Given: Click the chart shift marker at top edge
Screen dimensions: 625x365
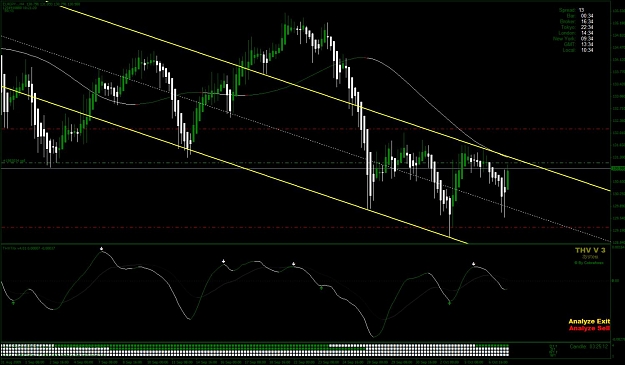Looking at the screenshot, I should pyautogui.click(x=47, y=2).
